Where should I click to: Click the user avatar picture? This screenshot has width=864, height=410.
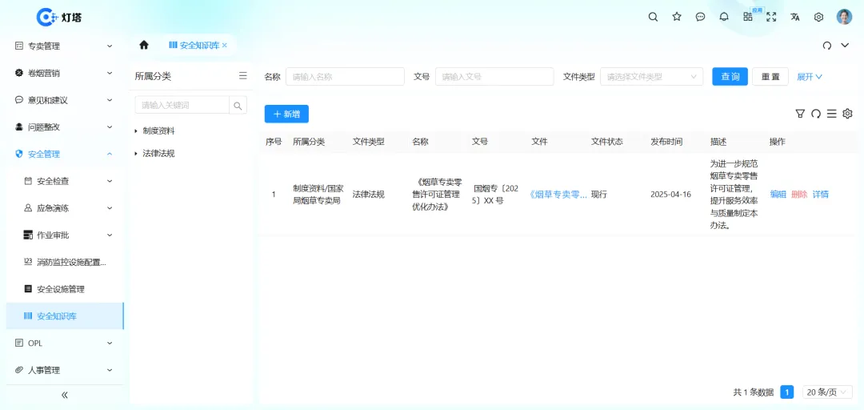[x=844, y=17]
